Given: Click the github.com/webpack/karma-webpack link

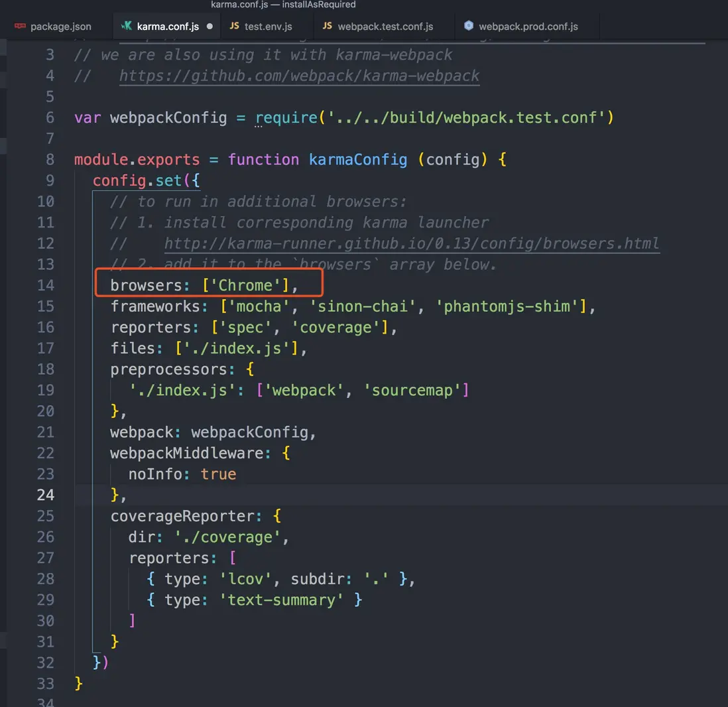Looking at the screenshot, I should pos(298,75).
